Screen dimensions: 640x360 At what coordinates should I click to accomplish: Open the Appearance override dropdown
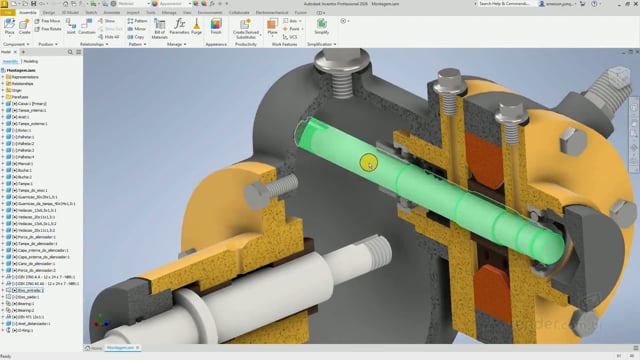[171, 4]
